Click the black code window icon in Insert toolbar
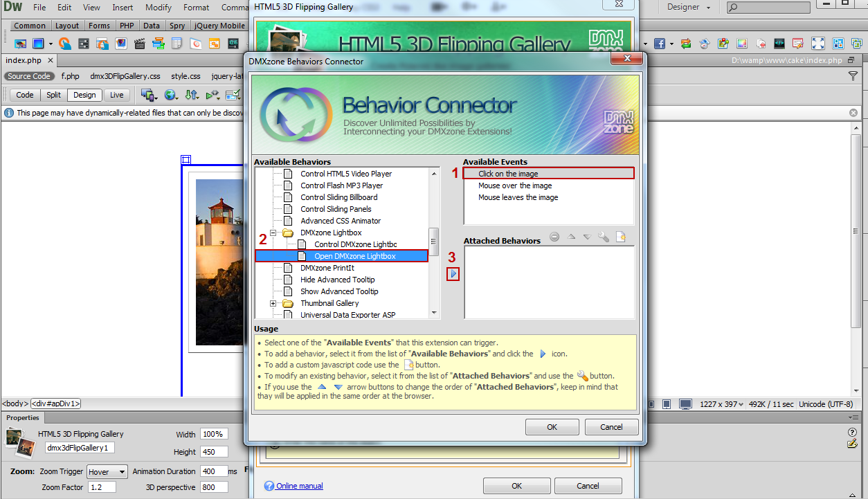Viewport: 868px width, 499px height. coord(779,44)
